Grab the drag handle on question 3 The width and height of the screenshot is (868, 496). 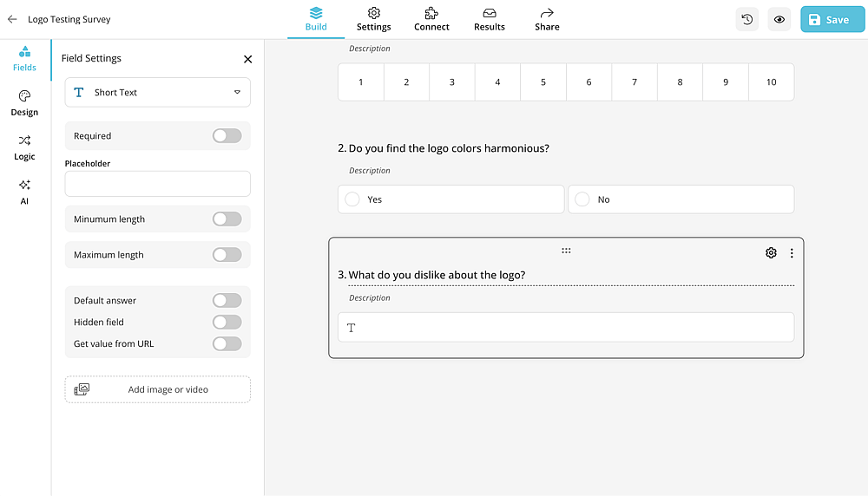pyautogui.click(x=566, y=251)
